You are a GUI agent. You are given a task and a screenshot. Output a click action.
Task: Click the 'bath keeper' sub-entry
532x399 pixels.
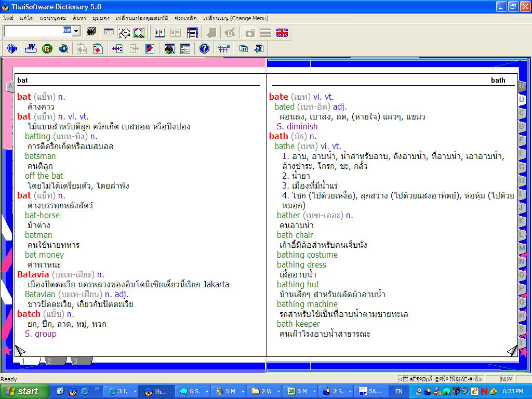click(x=298, y=324)
